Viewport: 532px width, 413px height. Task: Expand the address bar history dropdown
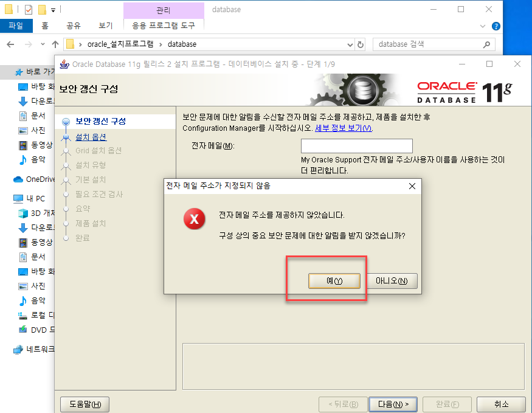tap(350, 44)
